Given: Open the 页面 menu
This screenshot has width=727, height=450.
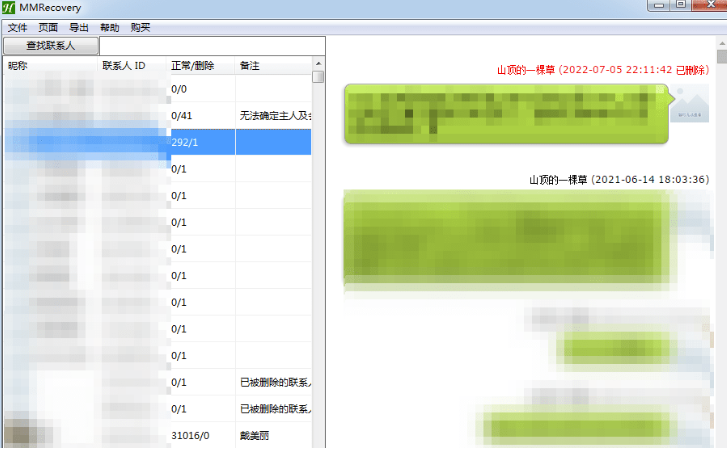Looking at the screenshot, I should tap(48, 28).
